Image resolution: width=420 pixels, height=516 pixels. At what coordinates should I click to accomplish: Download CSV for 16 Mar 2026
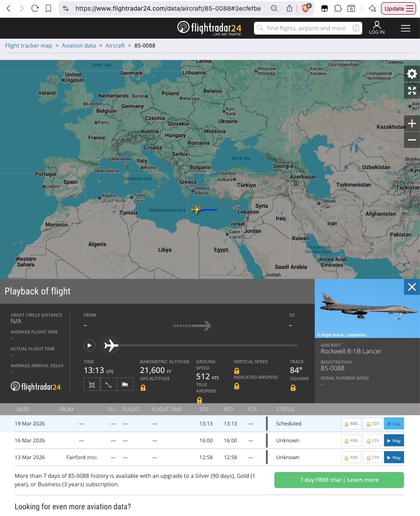(373, 441)
